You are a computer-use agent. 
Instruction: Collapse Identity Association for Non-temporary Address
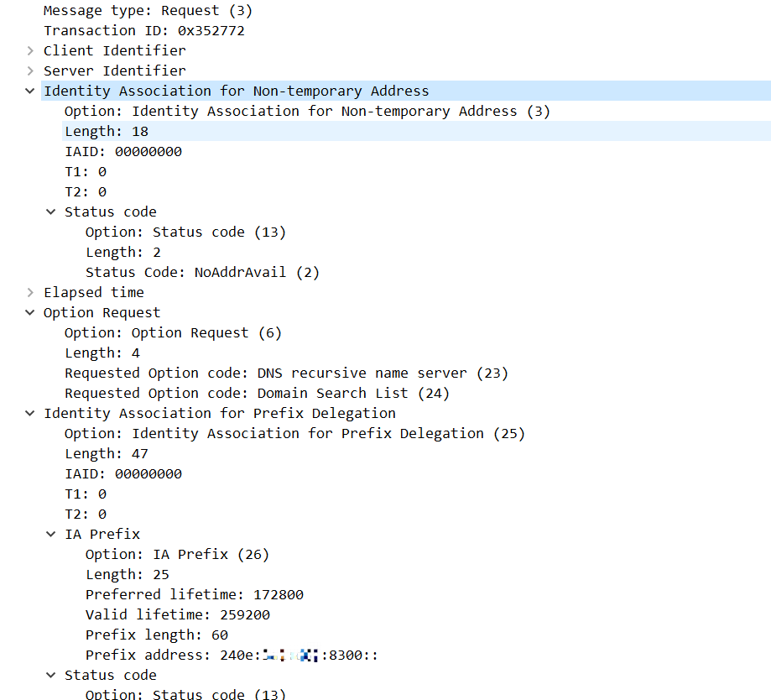31,91
